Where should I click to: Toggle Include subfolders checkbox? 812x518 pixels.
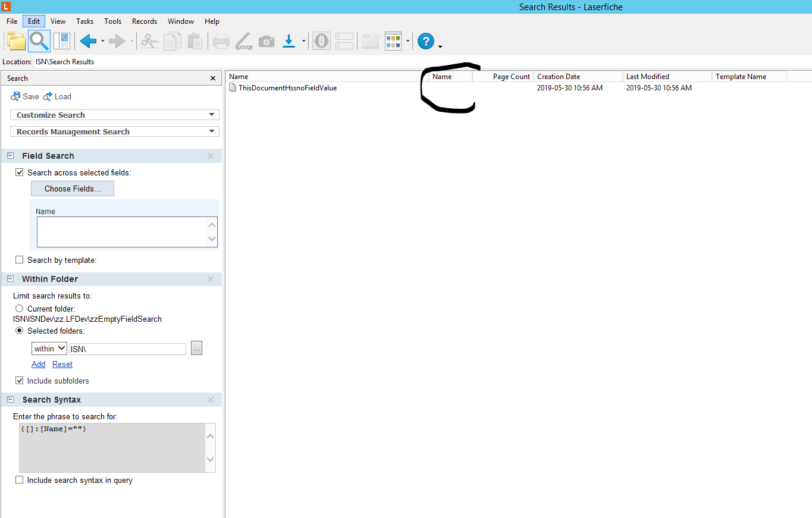(20, 381)
